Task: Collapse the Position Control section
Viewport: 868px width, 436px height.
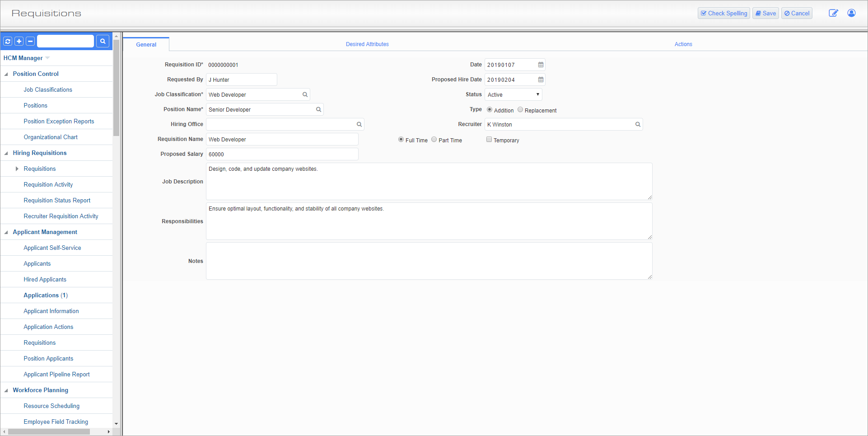Action: click(6, 74)
